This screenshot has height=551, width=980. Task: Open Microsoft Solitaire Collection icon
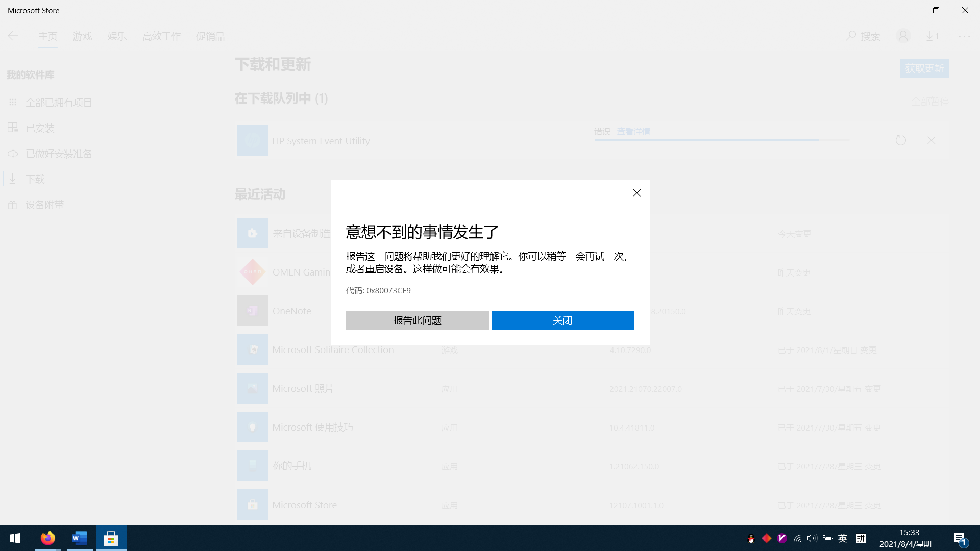252,349
